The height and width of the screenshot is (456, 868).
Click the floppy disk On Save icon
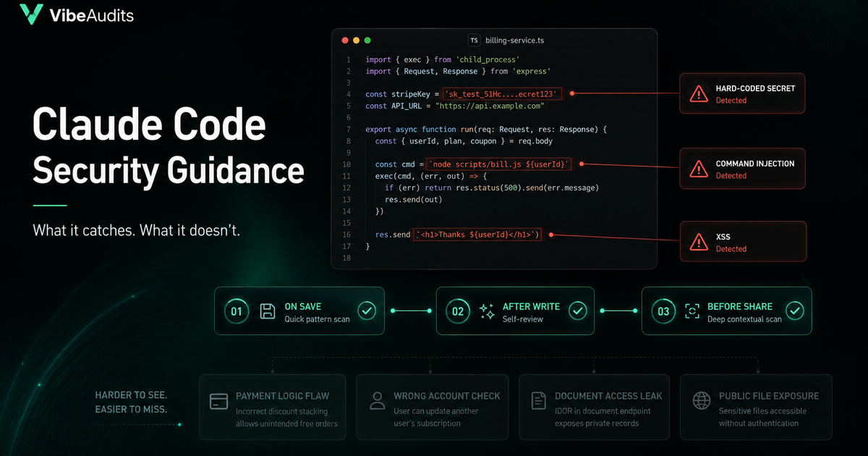pyautogui.click(x=267, y=311)
